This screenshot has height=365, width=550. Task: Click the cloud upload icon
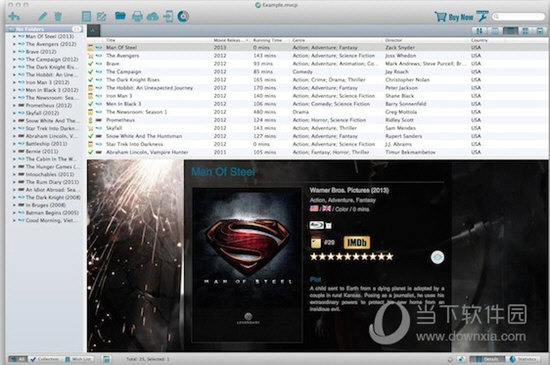[x=153, y=16]
